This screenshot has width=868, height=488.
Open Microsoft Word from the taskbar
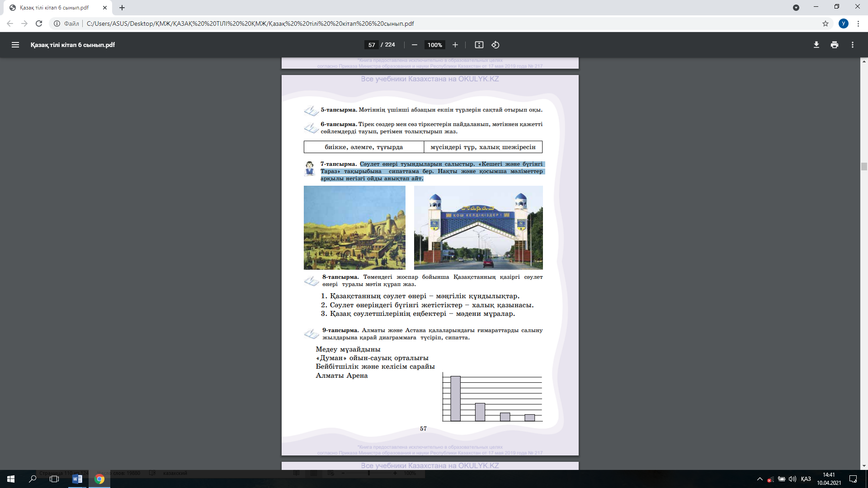point(77,479)
